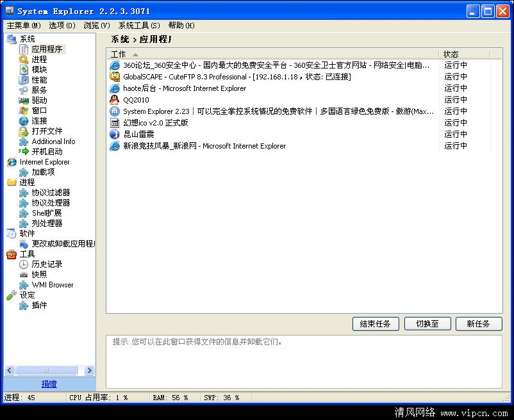Open the 系统工具(S) menu
This screenshot has width=514, height=420.
coord(139,26)
